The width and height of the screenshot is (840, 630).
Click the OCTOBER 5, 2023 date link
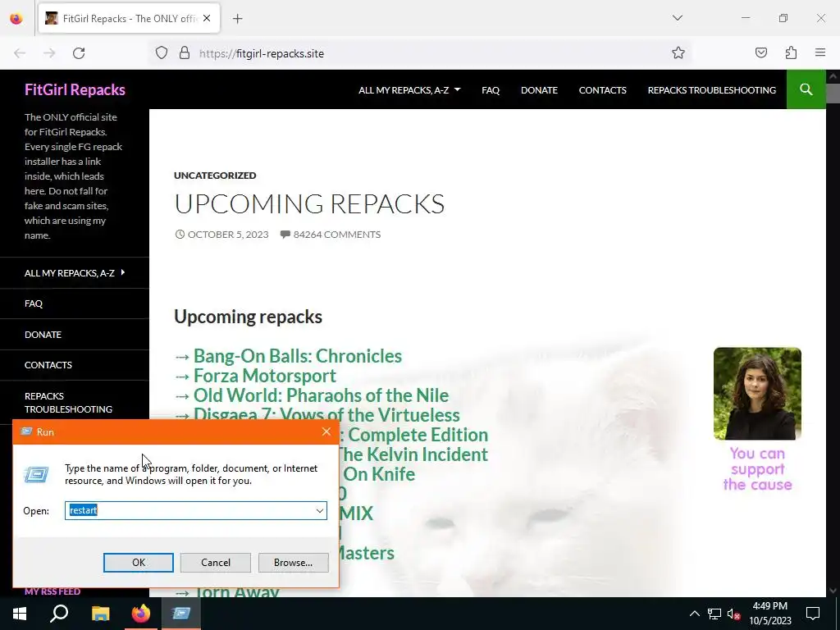[x=221, y=234]
